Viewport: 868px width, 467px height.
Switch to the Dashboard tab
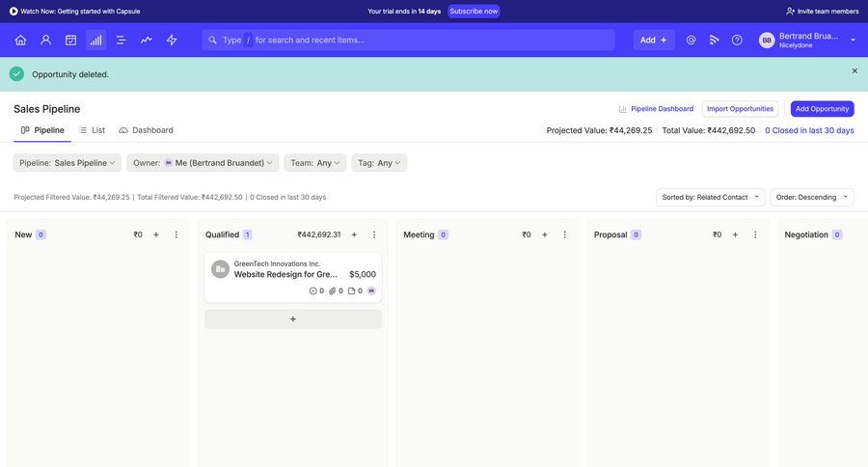[x=146, y=130]
